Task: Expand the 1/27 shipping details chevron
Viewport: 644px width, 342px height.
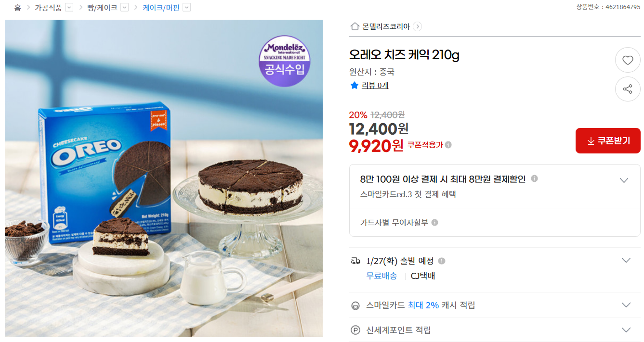Action: (626, 260)
